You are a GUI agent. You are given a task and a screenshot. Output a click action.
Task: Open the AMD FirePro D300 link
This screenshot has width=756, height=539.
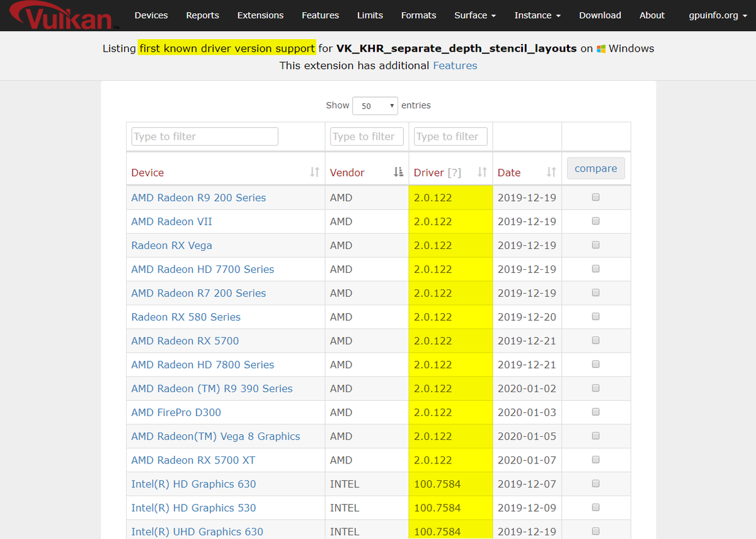(176, 412)
